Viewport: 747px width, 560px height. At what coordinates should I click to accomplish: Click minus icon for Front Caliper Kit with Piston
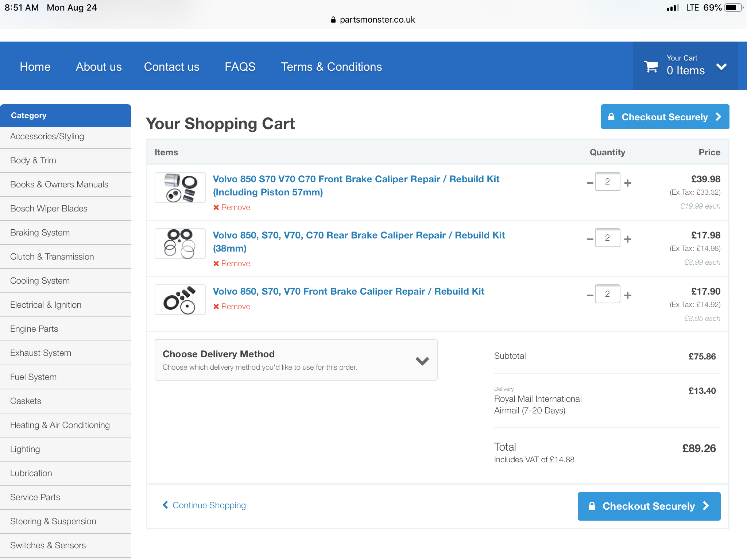coord(590,183)
